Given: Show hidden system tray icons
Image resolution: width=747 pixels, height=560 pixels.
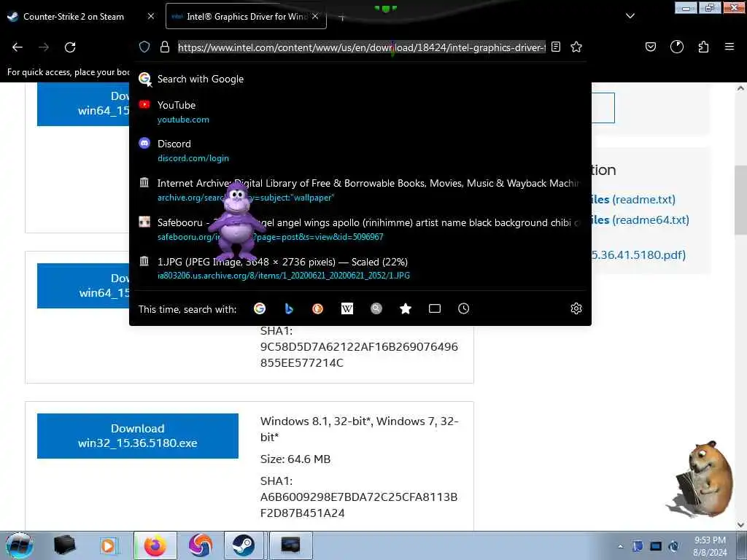Looking at the screenshot, I should pyautogui.click(x=620, y=546).
